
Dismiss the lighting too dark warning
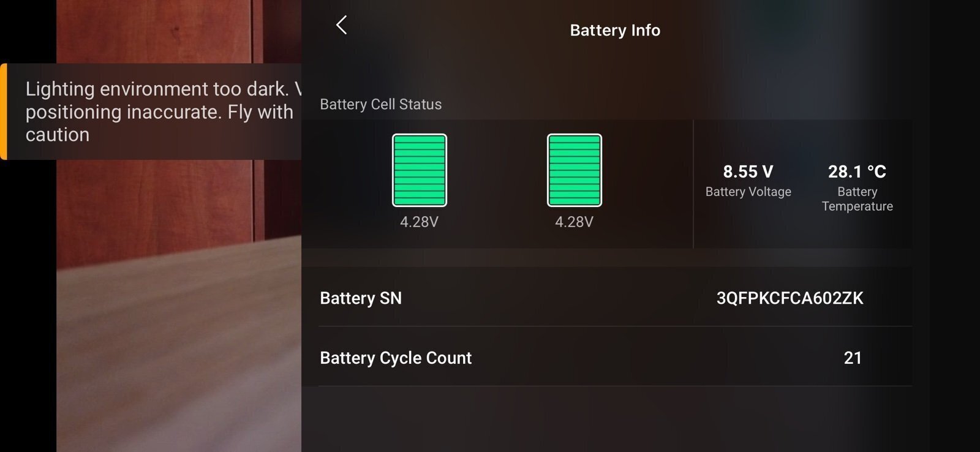pos(153,111)
